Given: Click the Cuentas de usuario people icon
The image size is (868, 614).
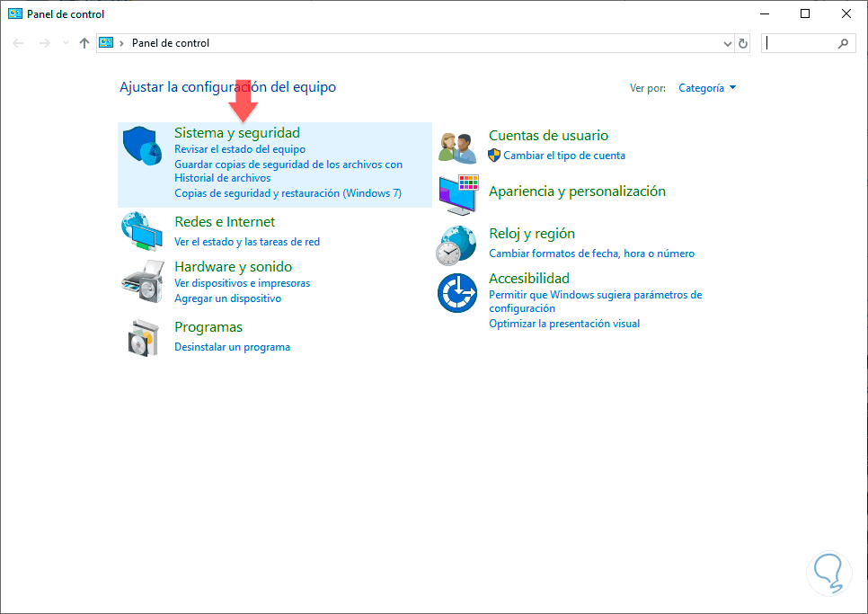Looking at the screenshot, I should (x=457, y=147).
